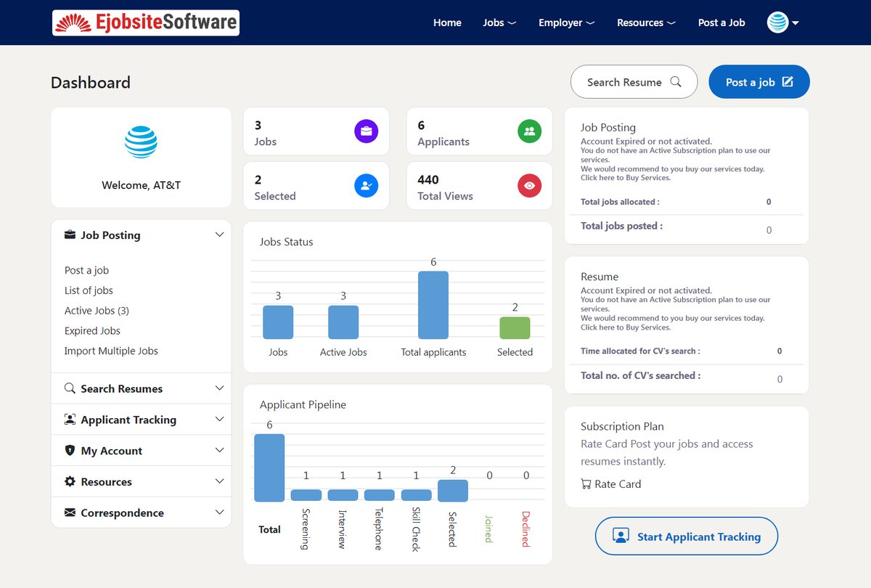
Task: Open the Jobs menu in navbar
Action: [x=499, y=23]
